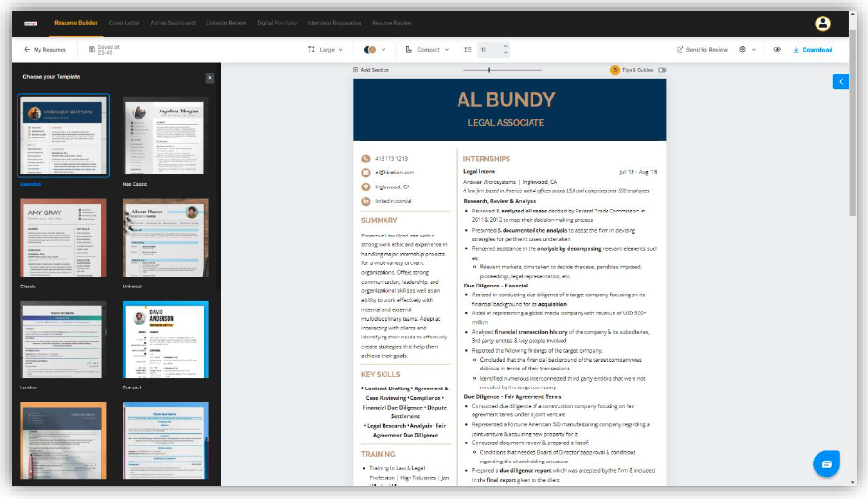Close the Choose your Template panel
This screenshot has width=868, height=499.
point(210,77)
